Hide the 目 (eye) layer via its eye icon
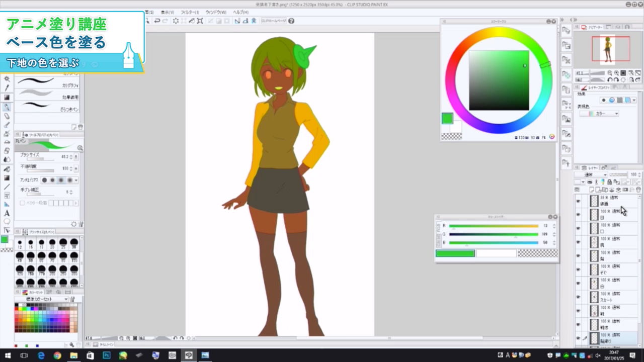Image resolution: width=644 pixels, height=362 pixels. coord(578,215)
